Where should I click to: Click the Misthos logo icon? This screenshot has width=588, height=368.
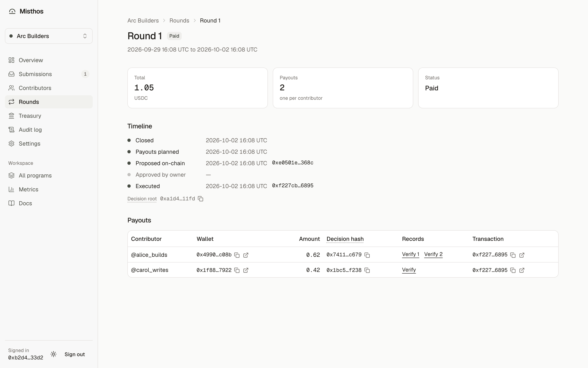pyautogui.click(x=12, y=11)
